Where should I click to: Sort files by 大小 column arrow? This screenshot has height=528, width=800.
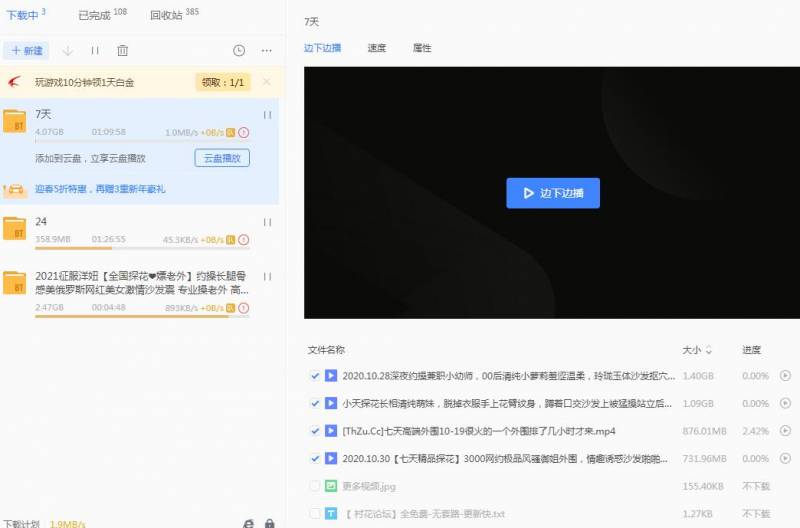pos(709,351)
